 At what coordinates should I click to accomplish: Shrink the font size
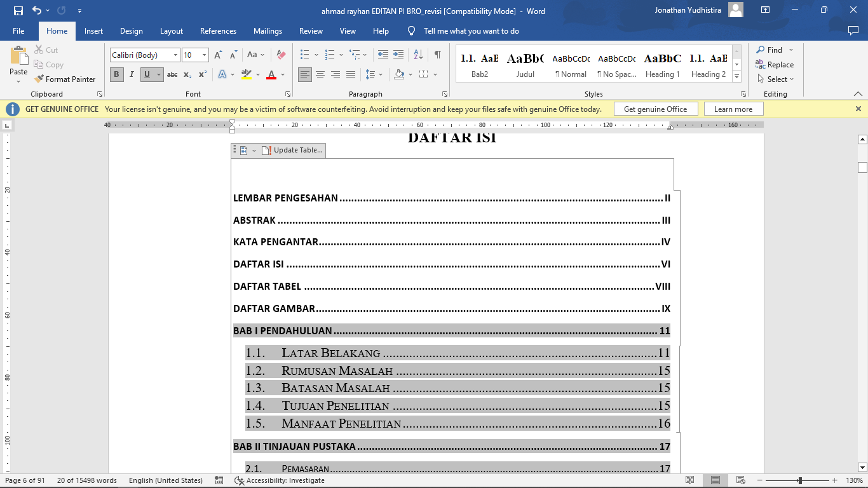click(x=233, y=55)
